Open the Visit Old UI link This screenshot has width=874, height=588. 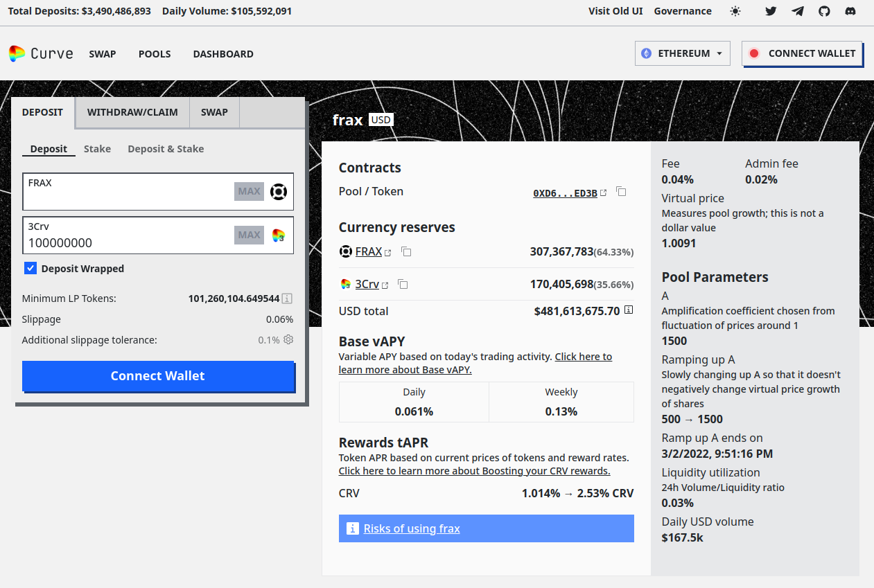[x=615, y=11]
